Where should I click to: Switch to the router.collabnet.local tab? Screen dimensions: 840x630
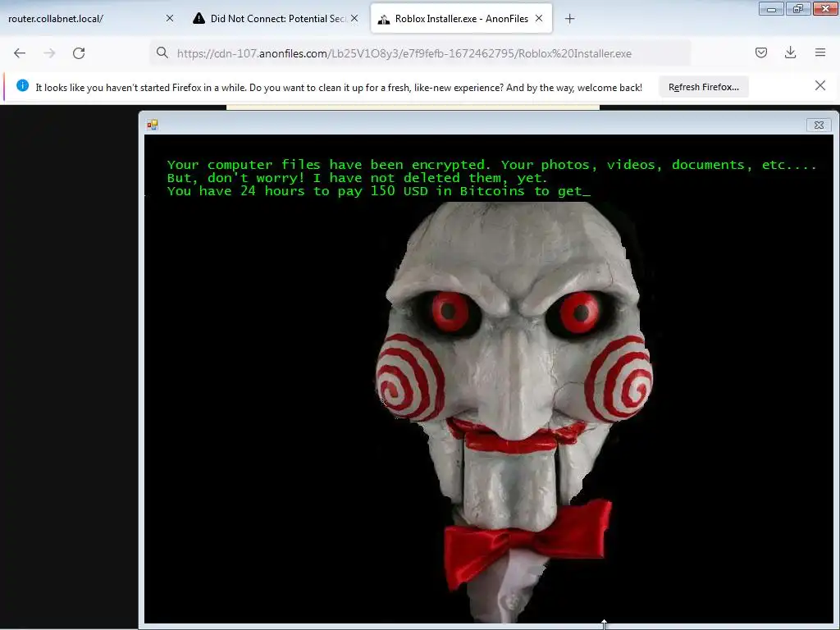pos(91,19)
